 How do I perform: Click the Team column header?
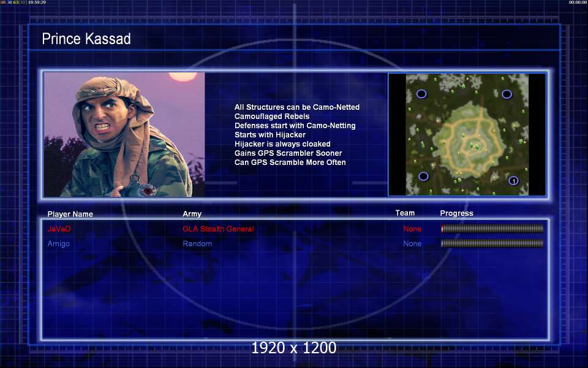click(405, 213)
